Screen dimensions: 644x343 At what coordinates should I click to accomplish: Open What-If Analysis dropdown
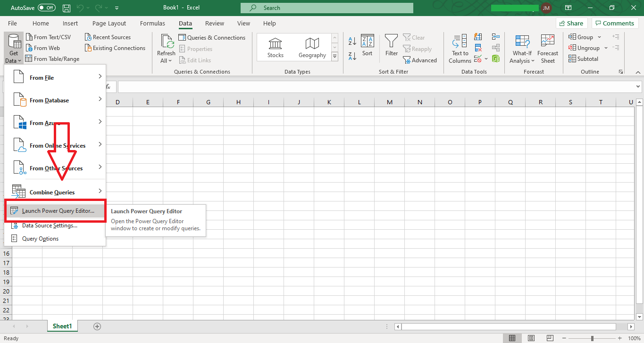[x=522, y=49]
